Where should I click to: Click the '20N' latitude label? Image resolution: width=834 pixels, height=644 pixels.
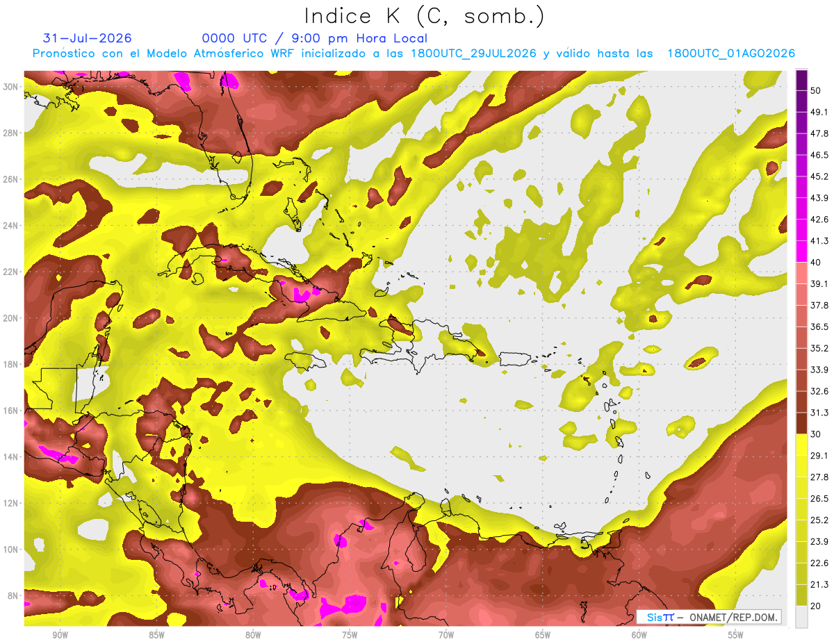11,318
